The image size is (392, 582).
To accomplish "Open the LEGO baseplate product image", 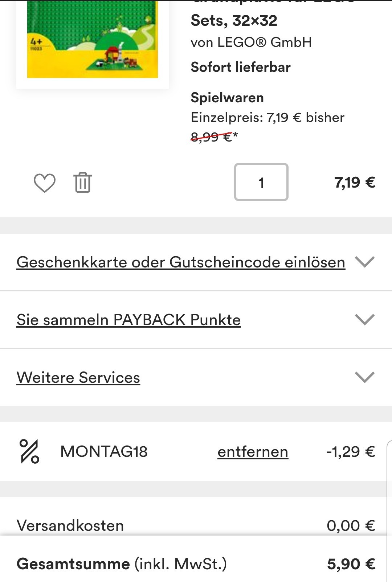I will [x=93, y=39].
